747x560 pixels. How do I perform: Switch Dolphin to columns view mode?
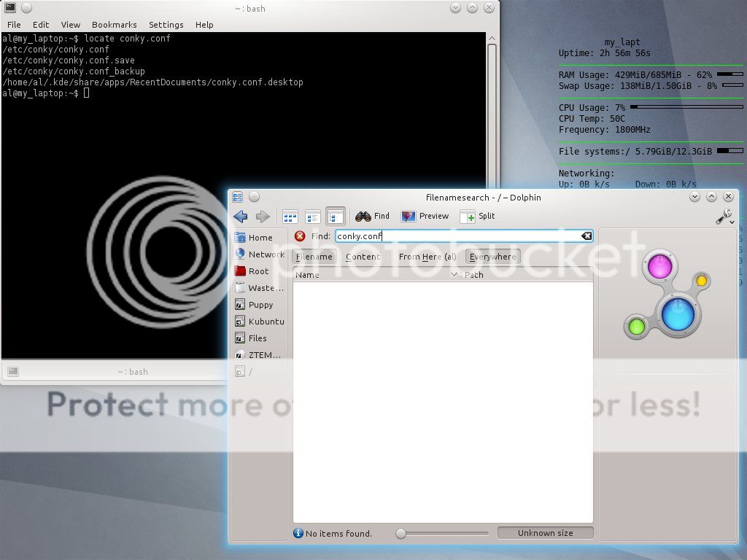point(336,217)
